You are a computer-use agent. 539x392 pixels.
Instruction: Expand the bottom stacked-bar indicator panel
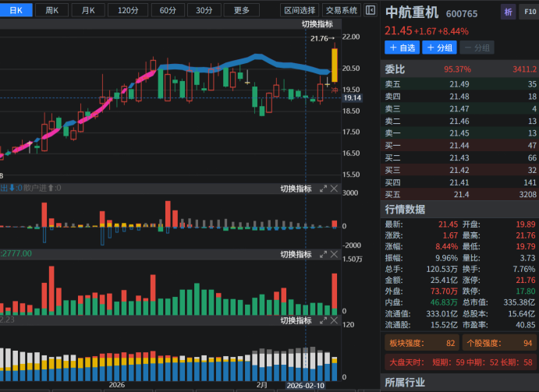pos(322,320)
